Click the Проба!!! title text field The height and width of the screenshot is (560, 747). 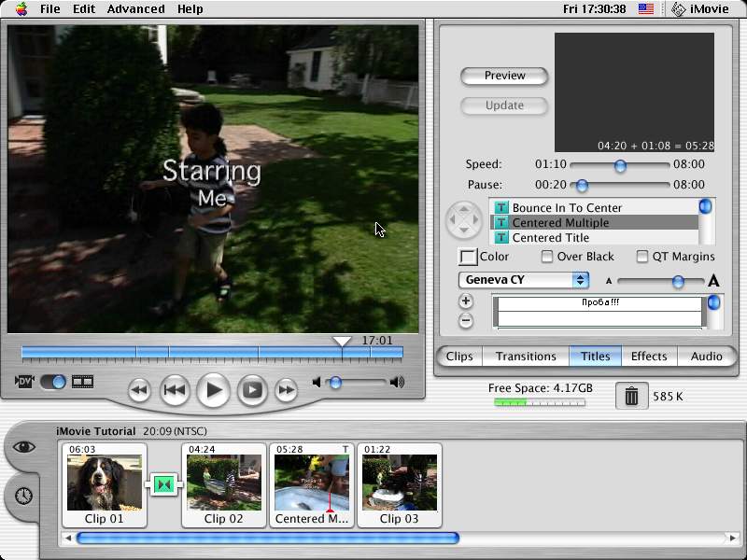click(599, 303)
